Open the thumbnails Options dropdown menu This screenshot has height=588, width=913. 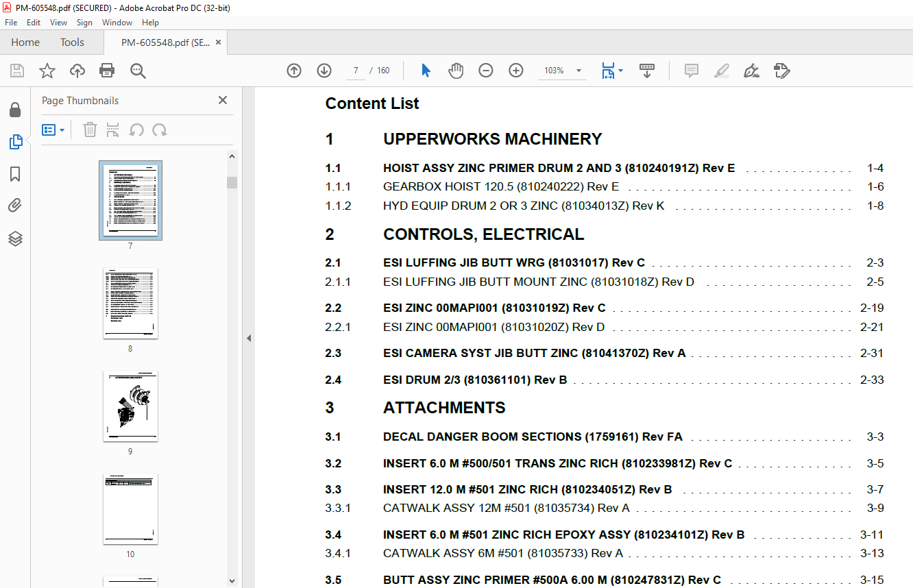pos(53,130)
